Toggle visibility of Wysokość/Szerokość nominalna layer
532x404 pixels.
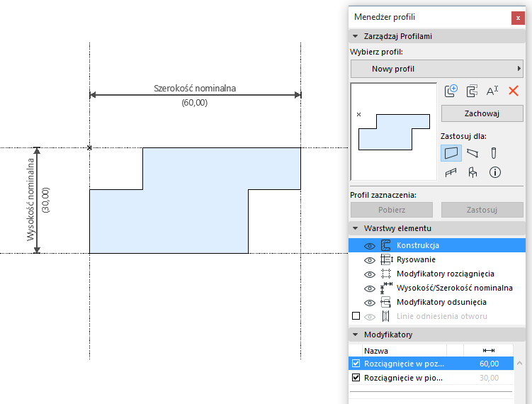(370, 288)
